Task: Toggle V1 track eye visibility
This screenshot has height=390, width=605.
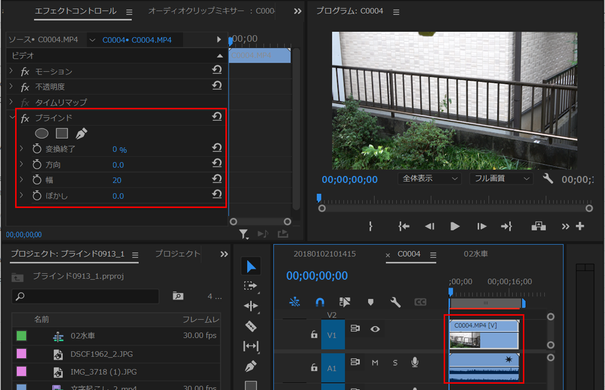Action: pos(375,329)
